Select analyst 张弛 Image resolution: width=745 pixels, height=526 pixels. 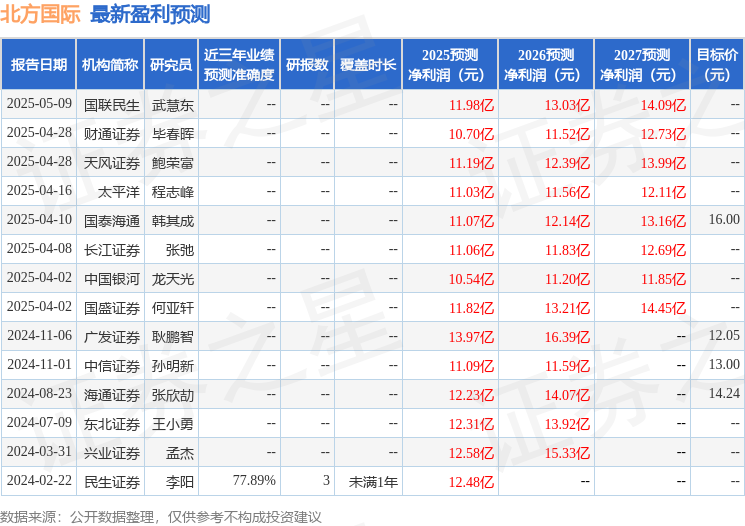pos(180,250)
